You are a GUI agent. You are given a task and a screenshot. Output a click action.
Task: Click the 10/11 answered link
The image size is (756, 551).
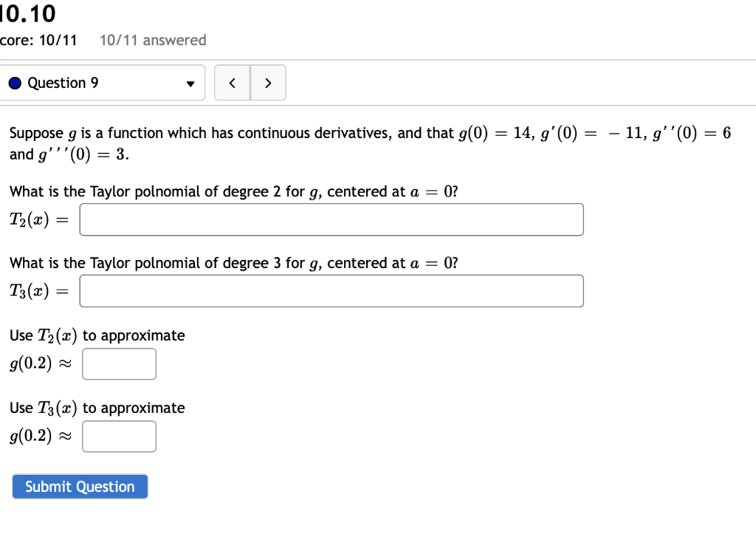point(152,41)
